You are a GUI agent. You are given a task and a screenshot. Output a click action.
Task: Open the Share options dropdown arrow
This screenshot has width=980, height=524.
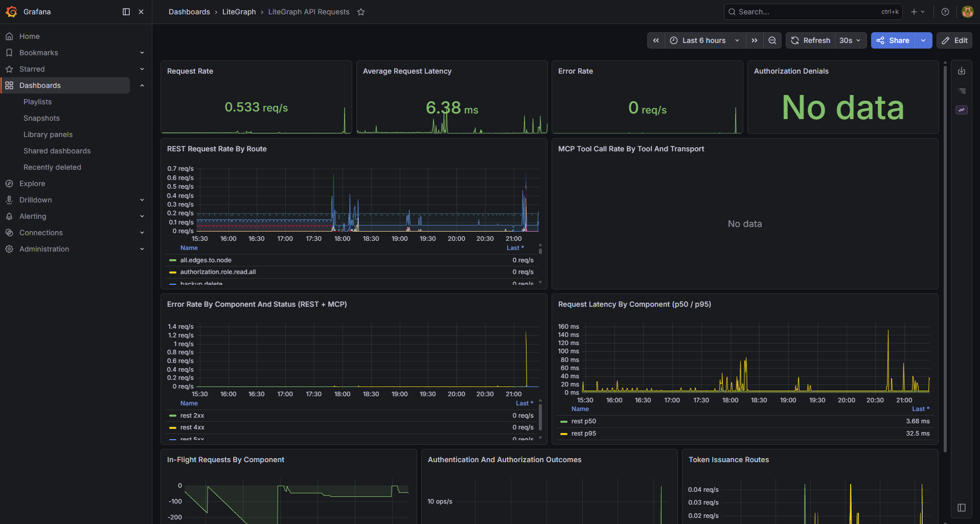coord(923,40)
